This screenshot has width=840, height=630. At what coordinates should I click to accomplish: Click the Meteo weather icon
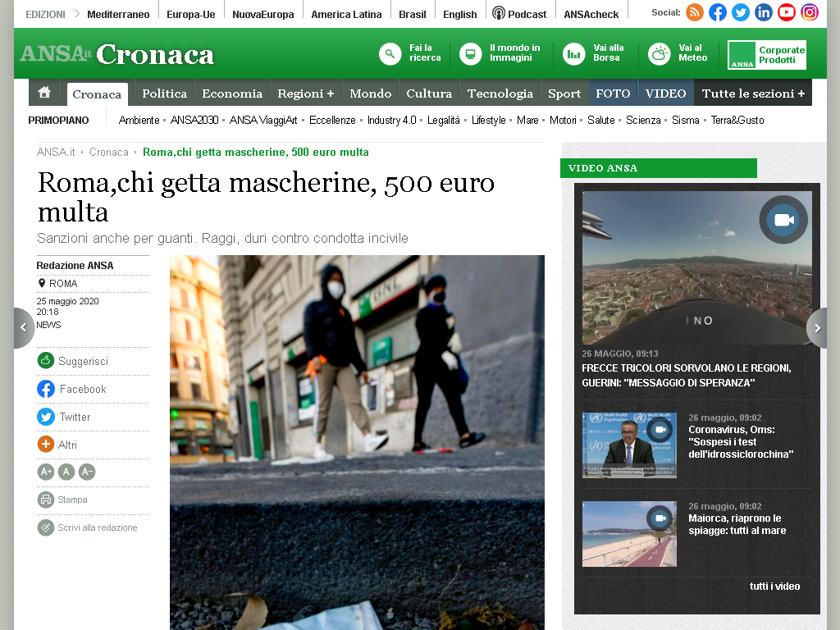660,54
